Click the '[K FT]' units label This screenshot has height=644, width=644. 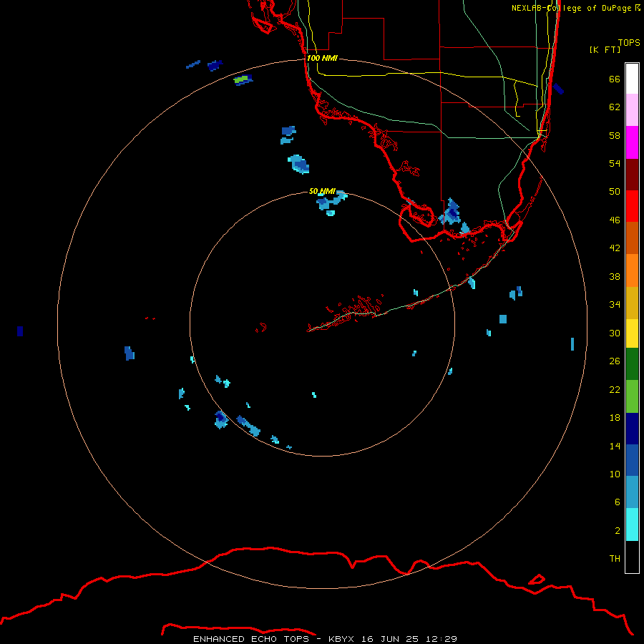point(605,49)
